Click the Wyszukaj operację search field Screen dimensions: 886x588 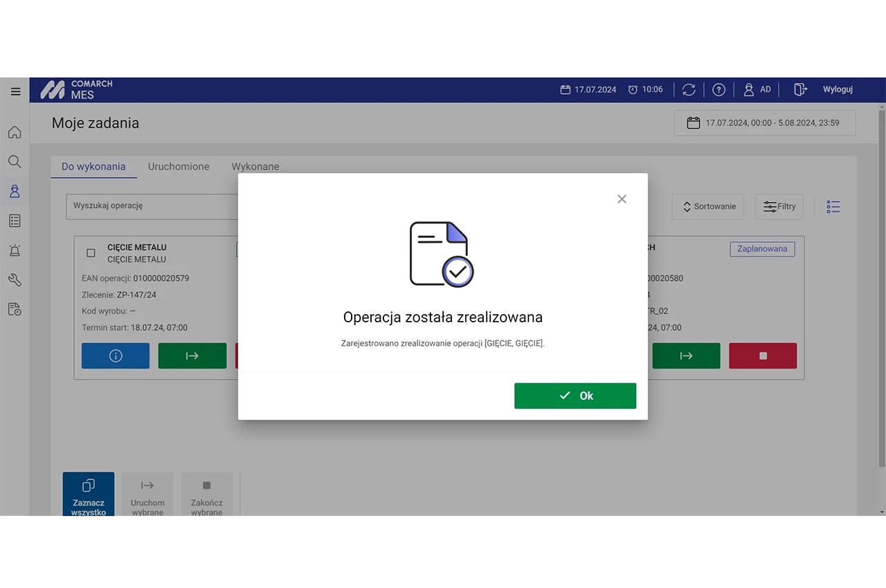[x=152, y=206]
